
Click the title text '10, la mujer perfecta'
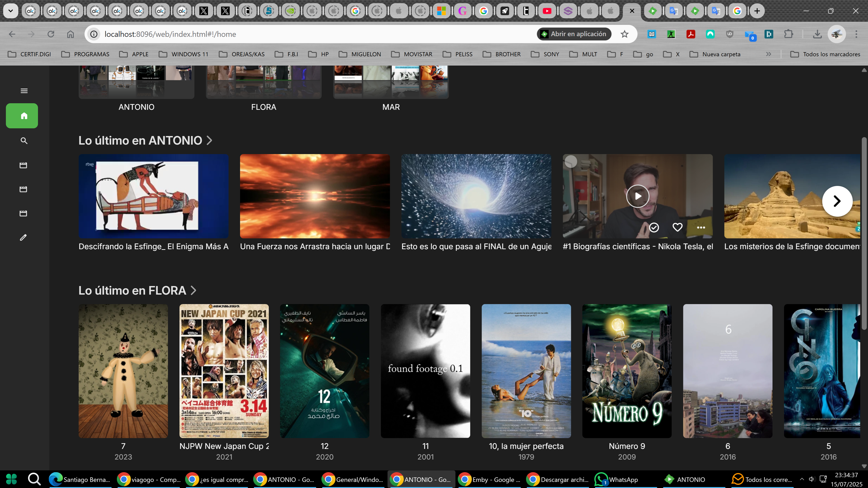[526, 446]
